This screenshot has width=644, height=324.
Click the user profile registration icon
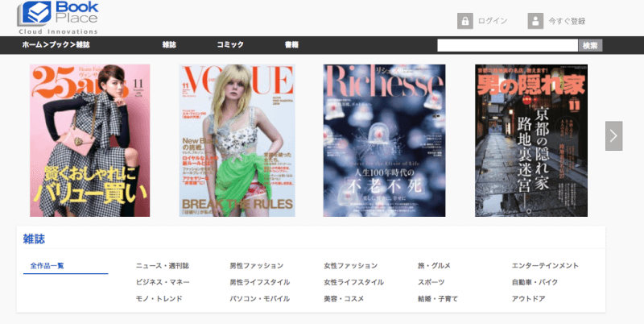point(535,22)
